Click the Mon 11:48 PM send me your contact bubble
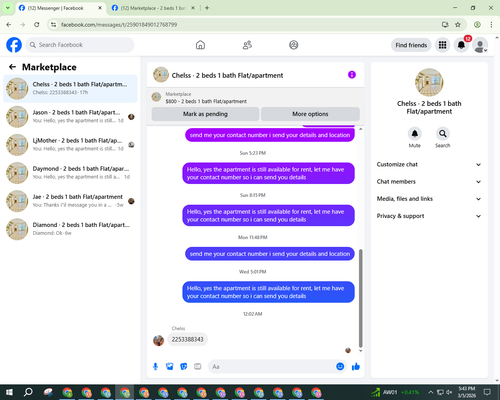This screenshot has width=500, height=400. pyautogui.click(x=270, y=254)
